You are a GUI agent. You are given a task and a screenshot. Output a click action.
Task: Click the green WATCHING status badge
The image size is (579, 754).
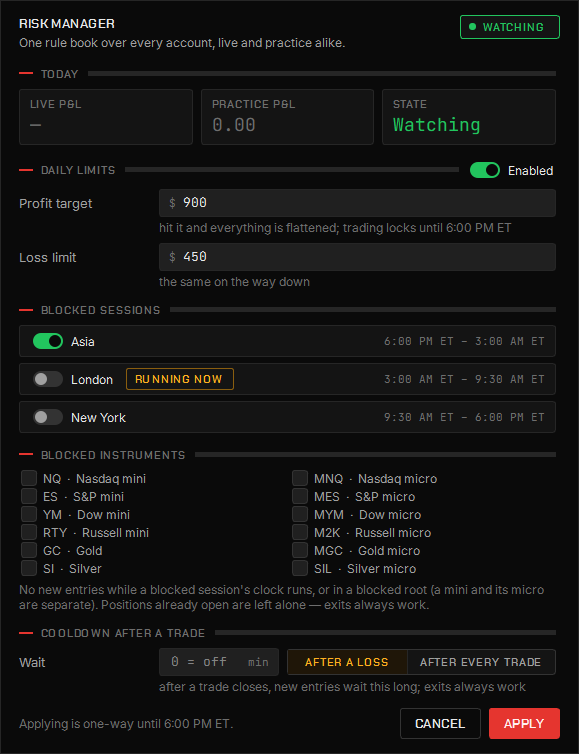point(510,27)
